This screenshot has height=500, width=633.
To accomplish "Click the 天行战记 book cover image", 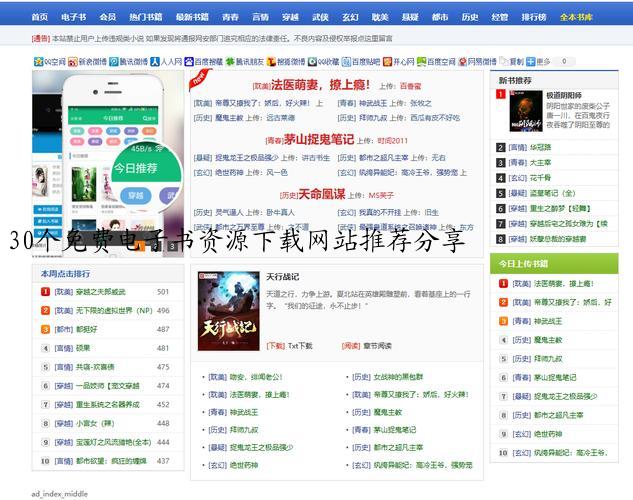I will [228, 311].
